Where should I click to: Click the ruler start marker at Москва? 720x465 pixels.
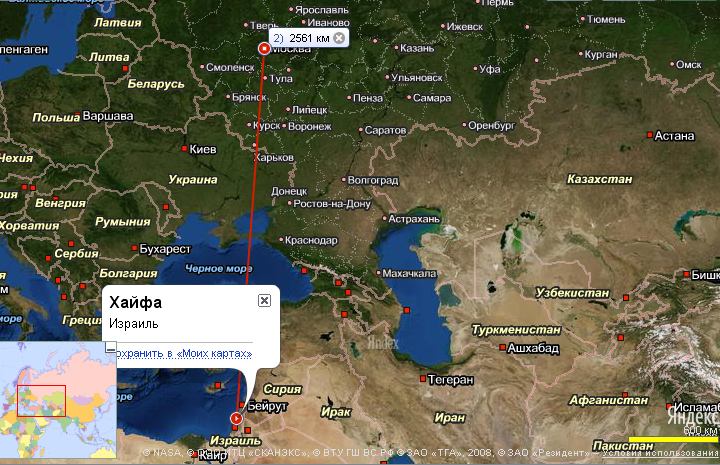click(264, 48)
